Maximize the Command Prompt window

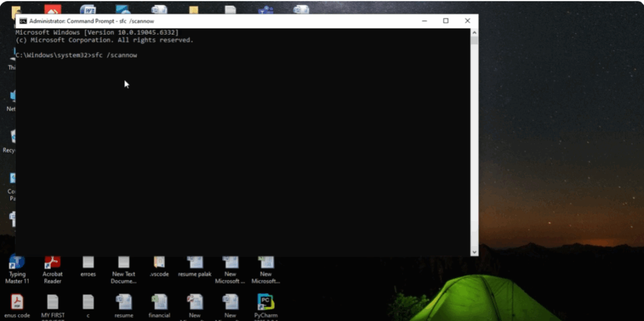(x=446, y=21)
